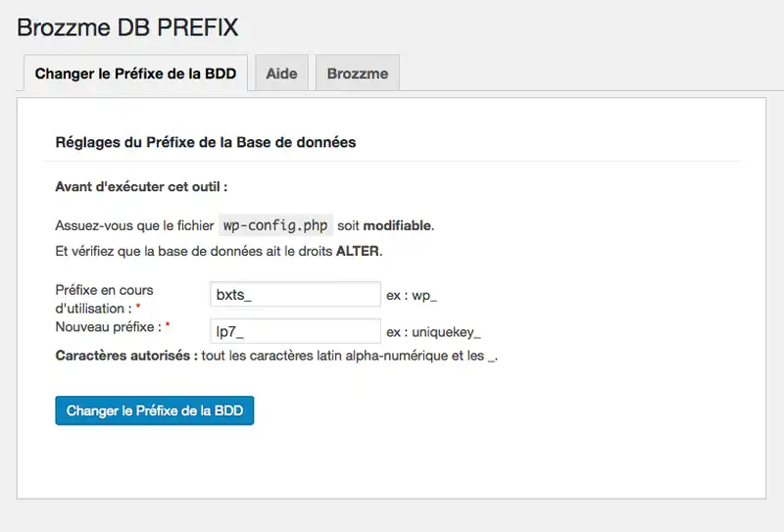
Task: Focus the current prefix field containing bxts_
Action: (295, 294)
